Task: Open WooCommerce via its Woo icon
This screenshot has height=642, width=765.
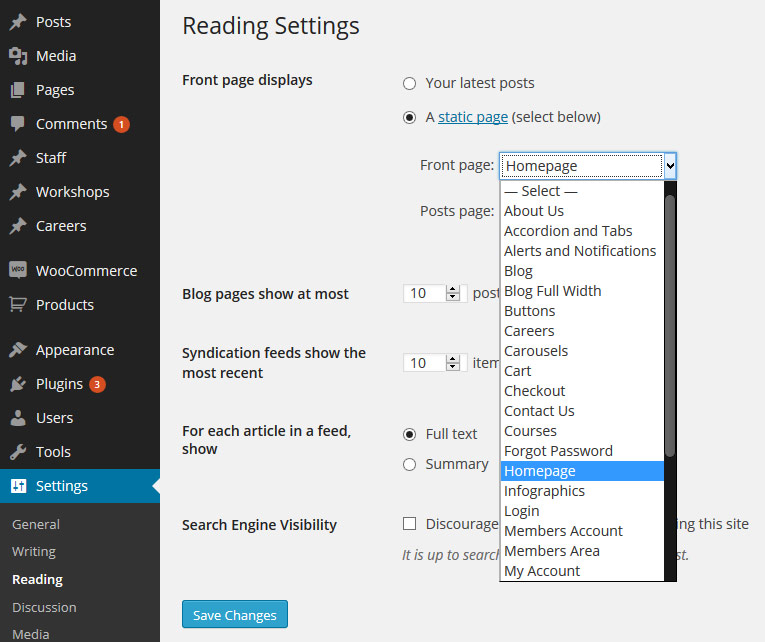Action: pos(18,270)
